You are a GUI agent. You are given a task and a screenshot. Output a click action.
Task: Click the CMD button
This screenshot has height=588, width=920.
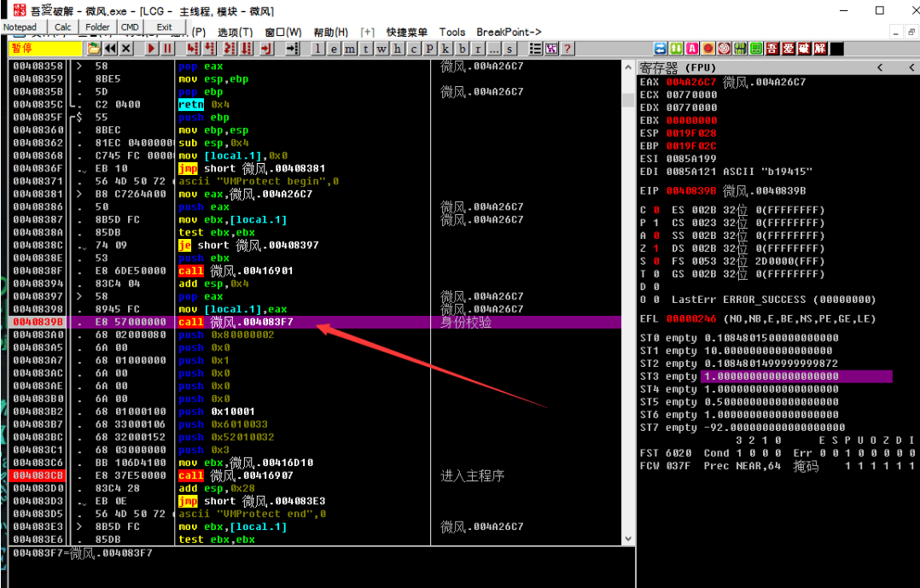(x=130, y=27)
